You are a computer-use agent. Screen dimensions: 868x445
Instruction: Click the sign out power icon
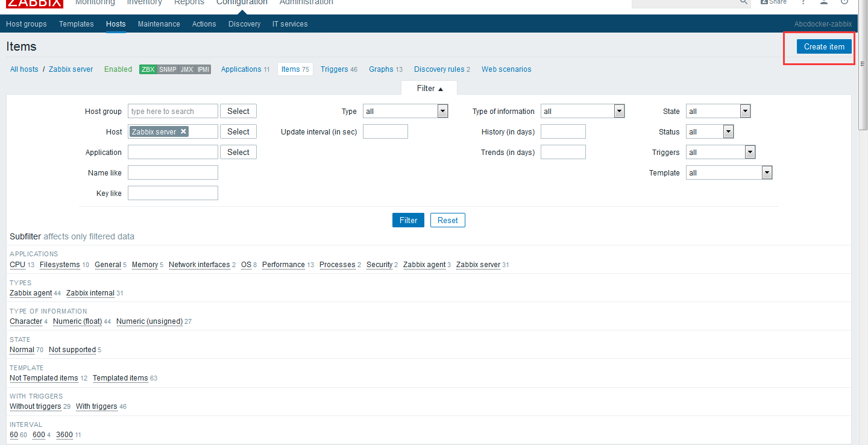(844, 2)
